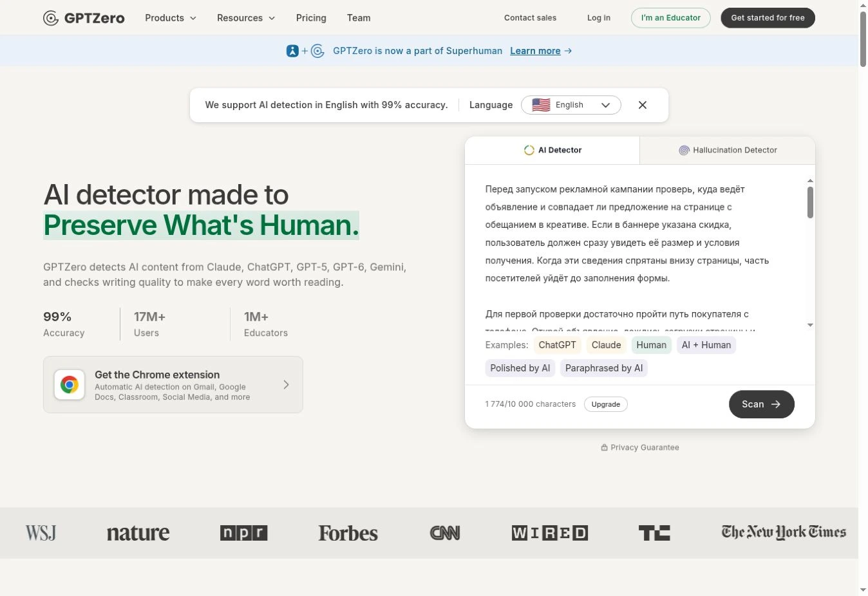Click the TechCrunch logo

coord(654,533)
